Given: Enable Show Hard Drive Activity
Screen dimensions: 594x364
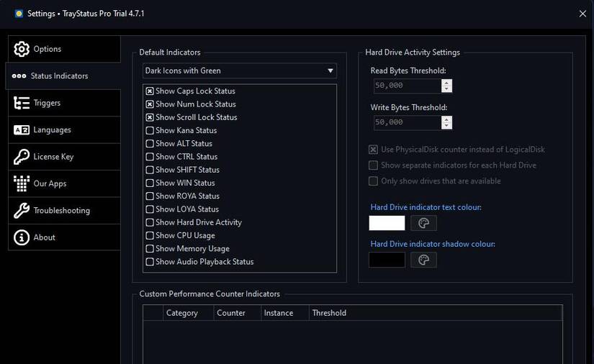Looking at the screenshot, I should click(x=150, y=222).
